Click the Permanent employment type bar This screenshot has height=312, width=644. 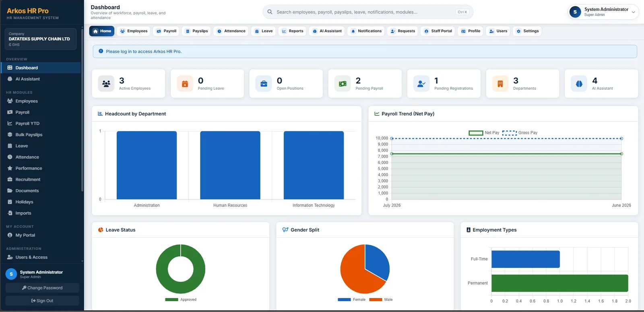559,283
